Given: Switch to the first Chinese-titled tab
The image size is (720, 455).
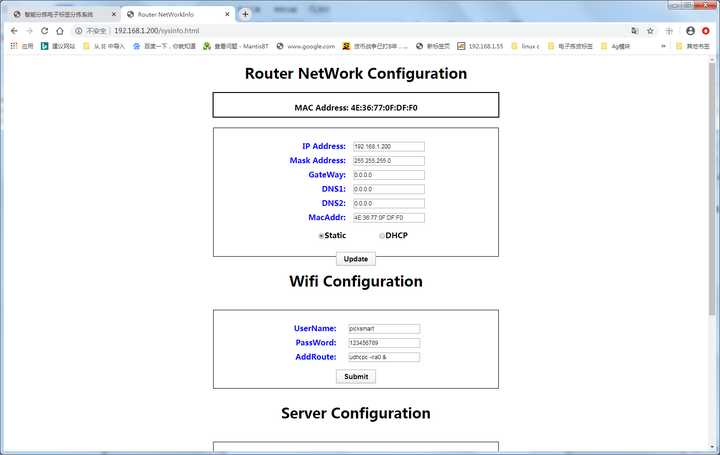Looking at the screenshot, I should (x=60, y=14).
